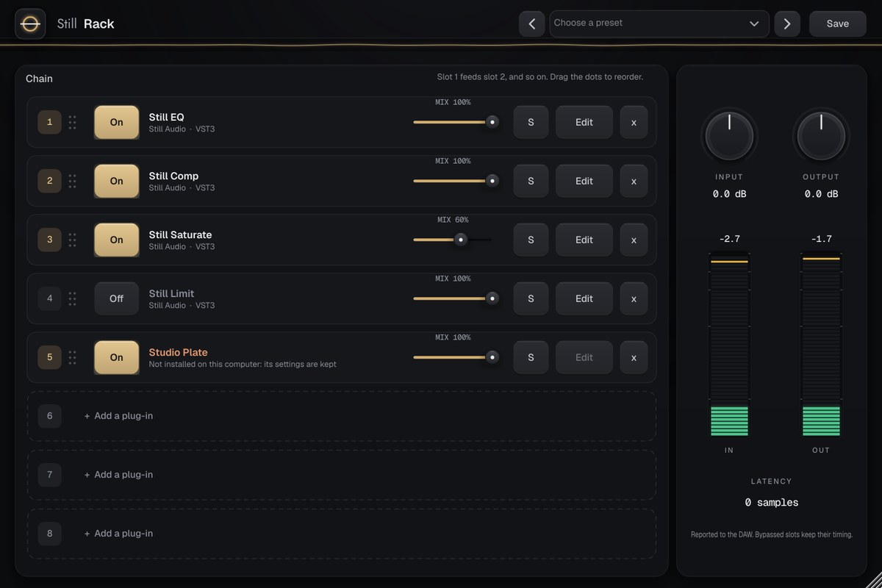Viewport: 882px width, 588px height.
Task: Solo the Still Comp slot
Action: [531, 181]
